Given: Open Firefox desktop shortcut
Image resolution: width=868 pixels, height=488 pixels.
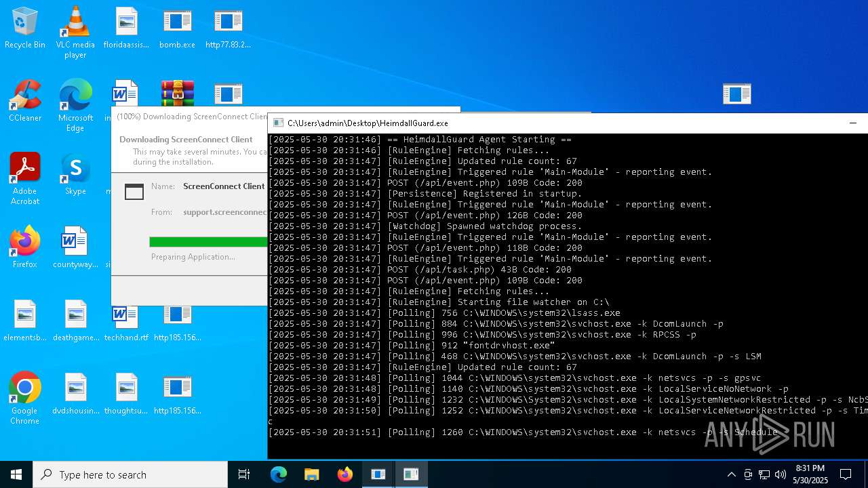Looking at the screenshot, I should click(25, 247).
